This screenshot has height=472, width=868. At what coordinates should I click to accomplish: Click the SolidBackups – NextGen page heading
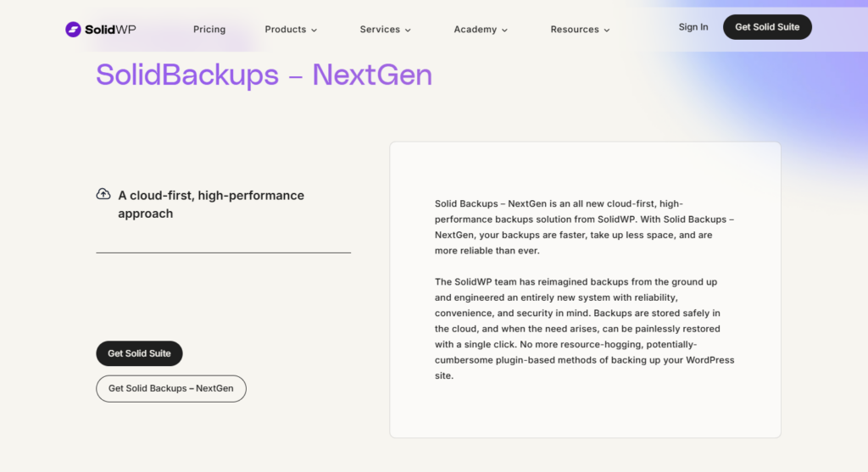coord(264,75)
